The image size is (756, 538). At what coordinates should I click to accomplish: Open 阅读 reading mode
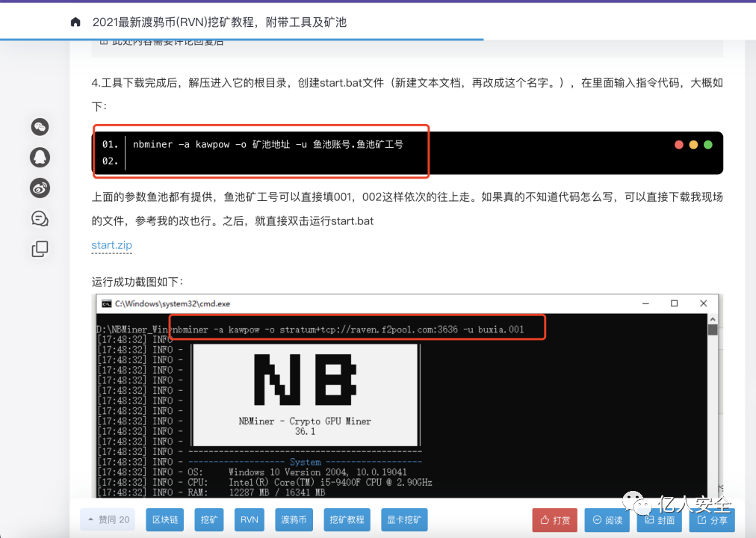click(607, 519)
